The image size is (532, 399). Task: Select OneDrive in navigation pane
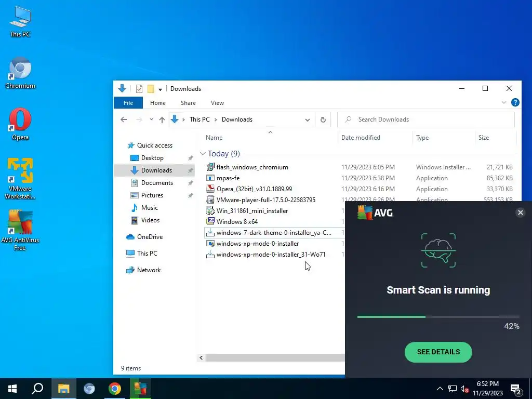coord(150,237)
